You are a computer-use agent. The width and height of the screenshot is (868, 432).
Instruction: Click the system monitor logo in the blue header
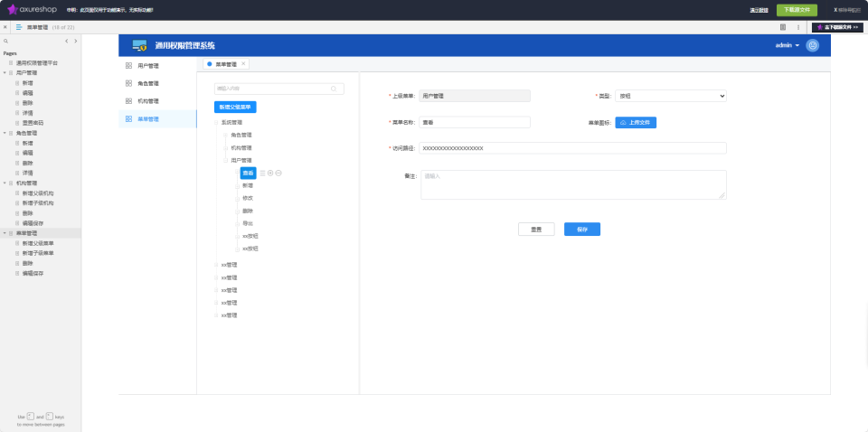[x=139, y=45]
